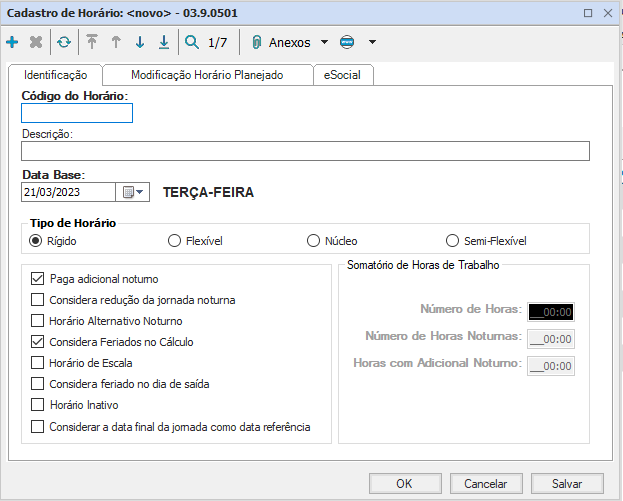Uncheck 'Paga adicional noturno'
This screenshot has width=623, height=501.
pyautogui.click(x=38, y=279)
